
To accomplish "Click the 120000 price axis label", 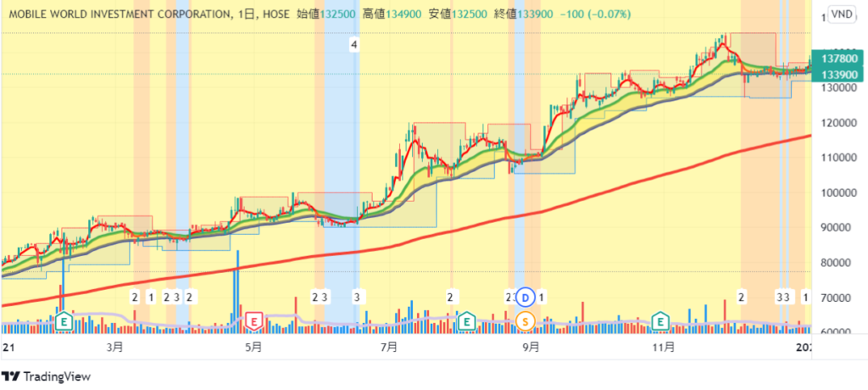I will 839,123.
